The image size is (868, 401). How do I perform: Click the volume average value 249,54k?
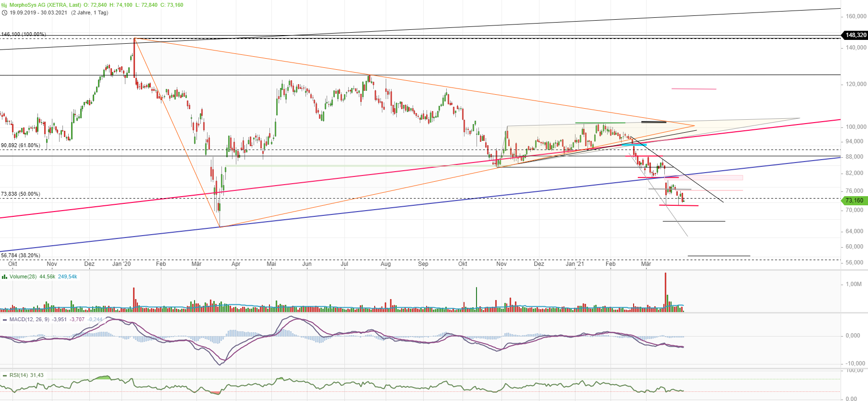point(68,277)
